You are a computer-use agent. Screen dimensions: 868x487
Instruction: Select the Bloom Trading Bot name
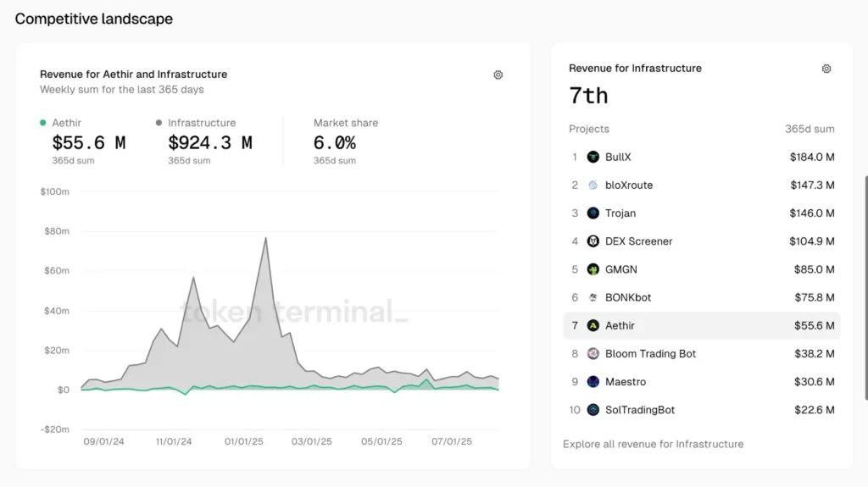650,354
